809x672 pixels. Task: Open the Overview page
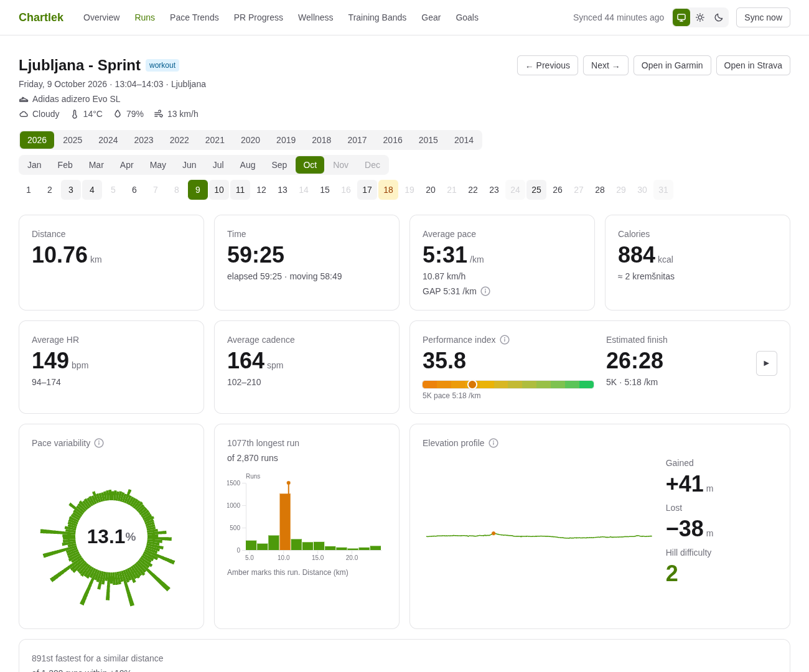pyautogui.click(x=101, y=17)
